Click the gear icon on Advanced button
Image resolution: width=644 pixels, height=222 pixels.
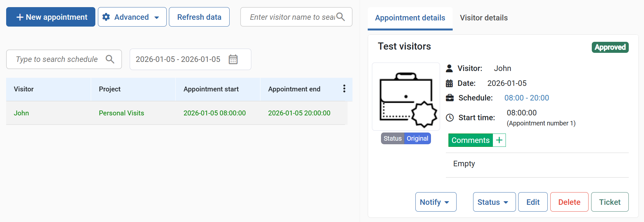point(106,17)
